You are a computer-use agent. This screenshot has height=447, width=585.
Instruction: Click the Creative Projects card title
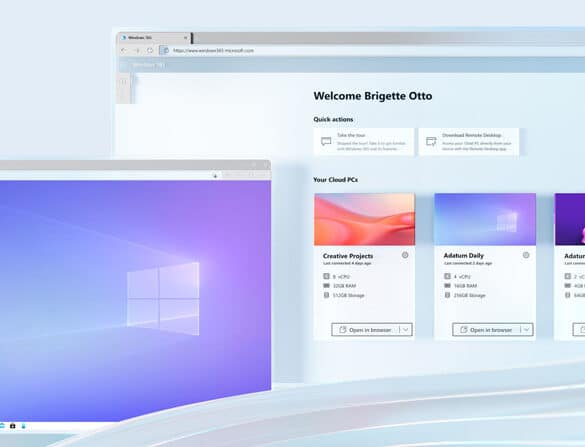(348, 256)
